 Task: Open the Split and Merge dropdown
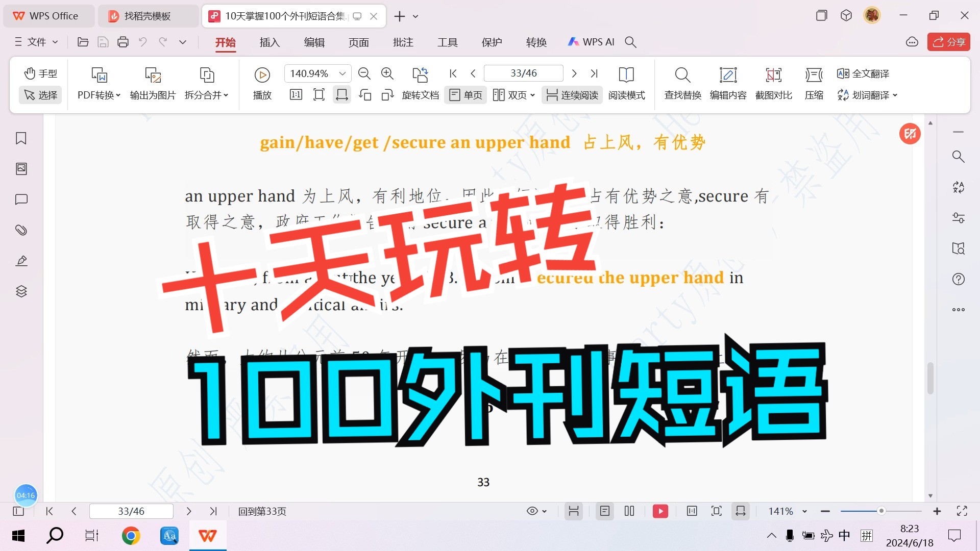[207, 84]
